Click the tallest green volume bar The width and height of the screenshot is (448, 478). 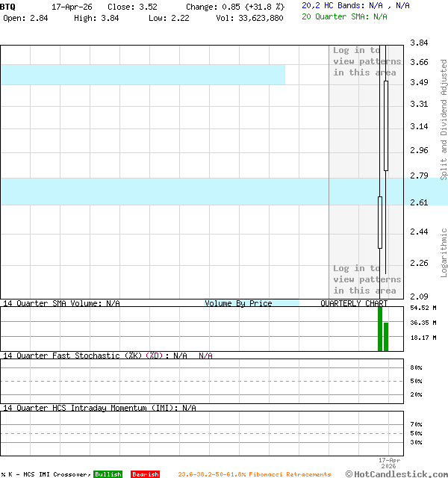tap(380, 328)
